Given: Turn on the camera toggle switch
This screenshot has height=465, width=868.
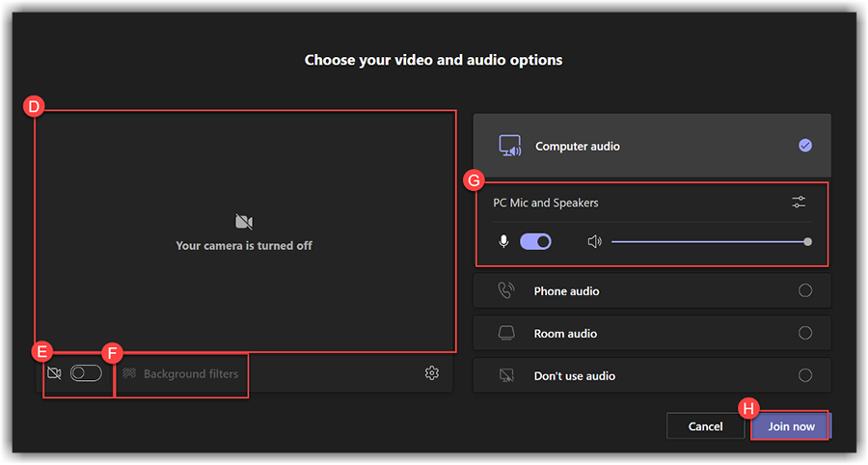Looking at the screenshot, I should pyautogui.click(x=86, y=373).
